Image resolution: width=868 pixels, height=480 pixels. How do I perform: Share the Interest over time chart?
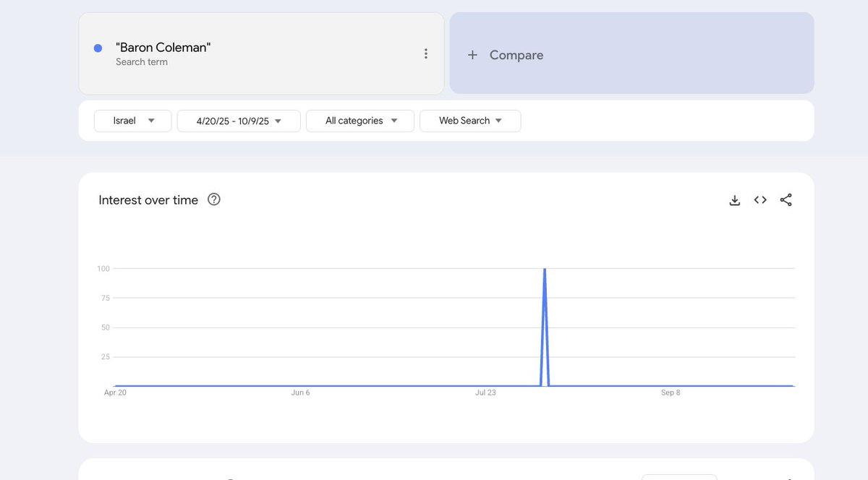pos(786,200)
